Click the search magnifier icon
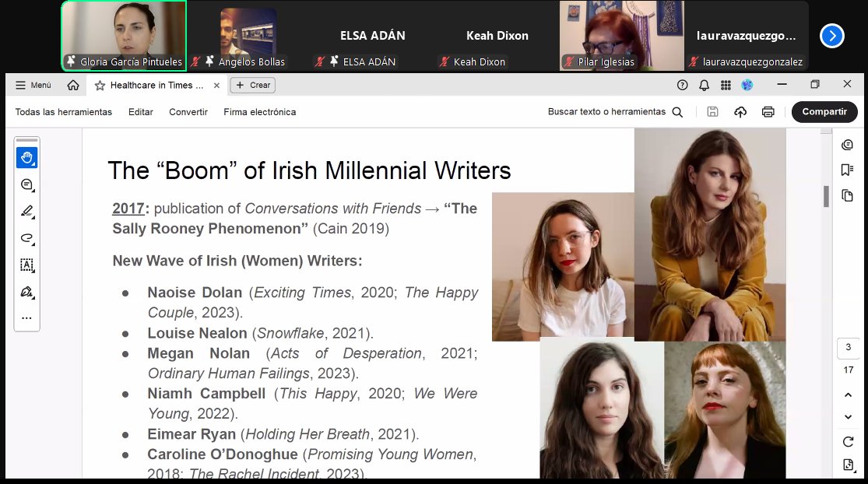Viewport: 868px width, 484px height. coord(677,112)
